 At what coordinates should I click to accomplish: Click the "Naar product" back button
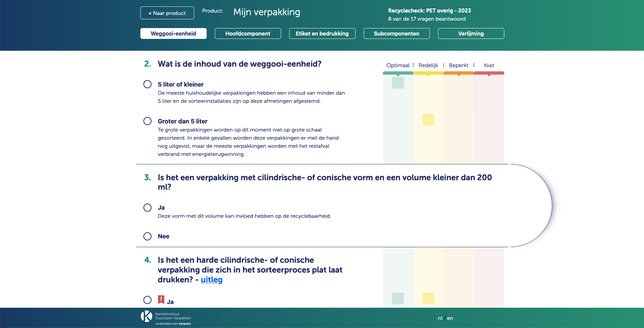pyautogui.click(x=167, y=13)
